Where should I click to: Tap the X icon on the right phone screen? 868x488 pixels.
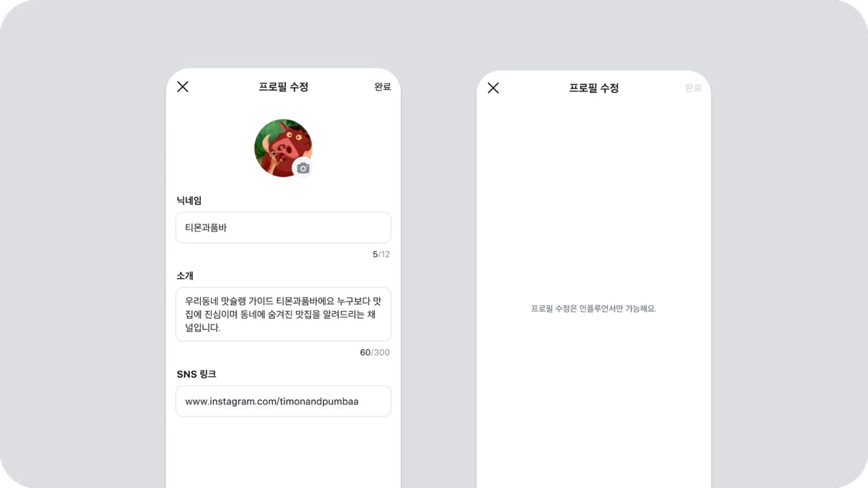pyautogui.click(x=493, y=88)
